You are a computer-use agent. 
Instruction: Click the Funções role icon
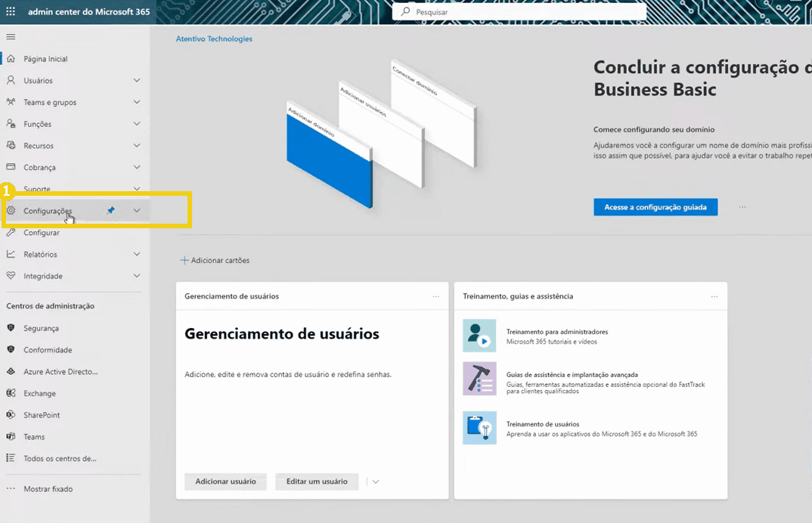click(11, 124)
